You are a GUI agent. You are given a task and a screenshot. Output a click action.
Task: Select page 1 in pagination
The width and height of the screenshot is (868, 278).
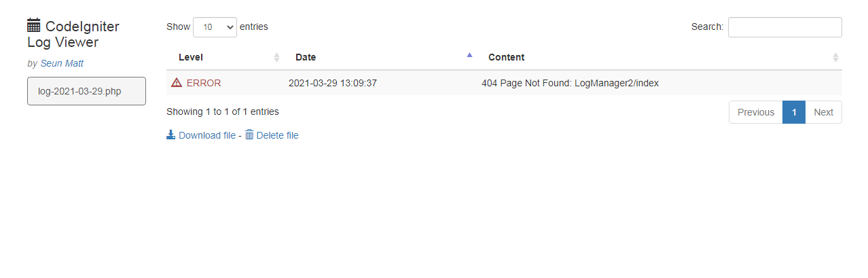point(794,112)
